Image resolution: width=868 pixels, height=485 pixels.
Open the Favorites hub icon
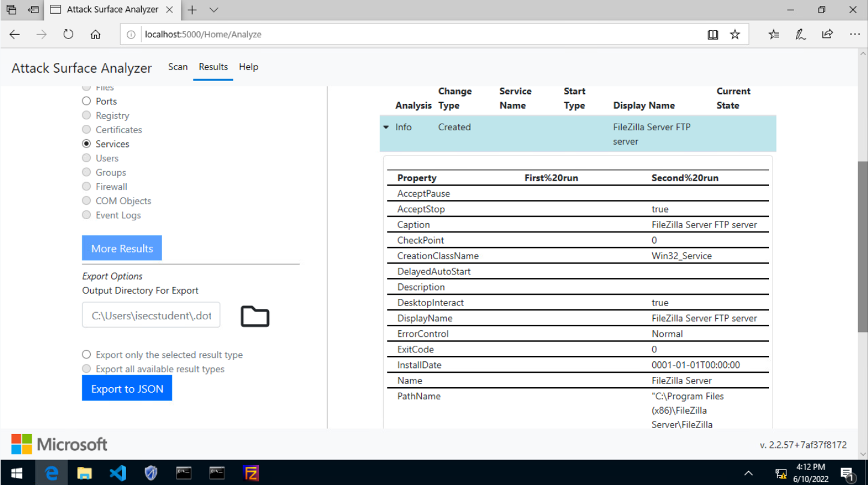click(x=774, y=34)
